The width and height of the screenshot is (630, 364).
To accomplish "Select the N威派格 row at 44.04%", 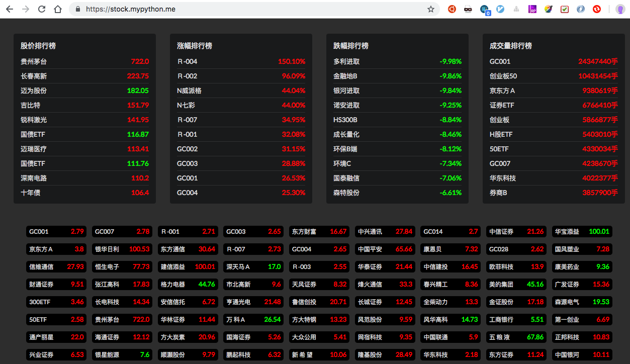I will coord(241,90).
